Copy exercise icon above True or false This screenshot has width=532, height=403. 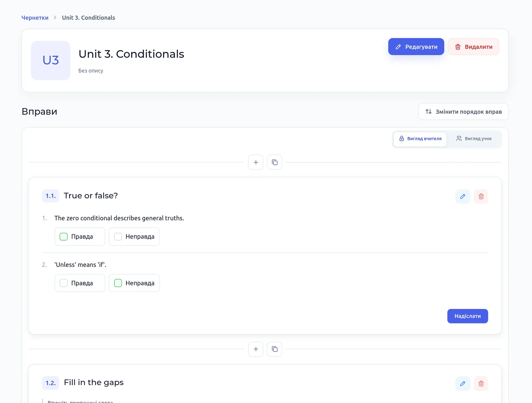tap(274, 162)
